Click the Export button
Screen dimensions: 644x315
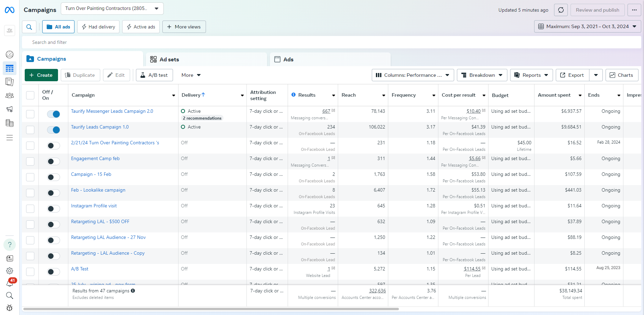tap(572, 75)
